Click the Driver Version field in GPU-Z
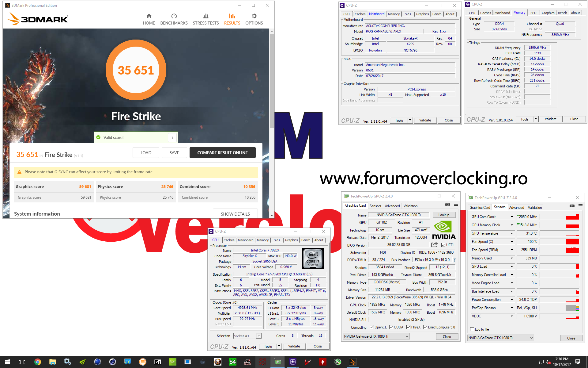Viewport: 588px width, 368px height. pyautogui.click(x=411, y=297)
